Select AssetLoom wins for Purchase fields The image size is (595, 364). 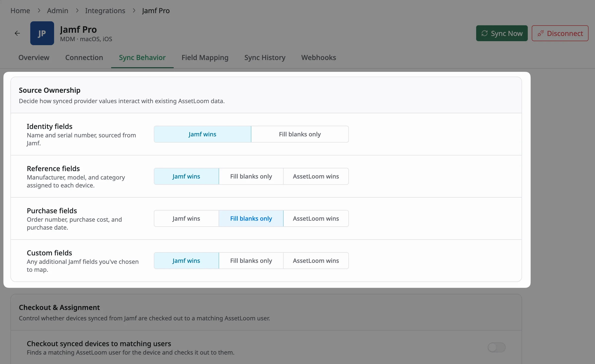coord(316,218)
